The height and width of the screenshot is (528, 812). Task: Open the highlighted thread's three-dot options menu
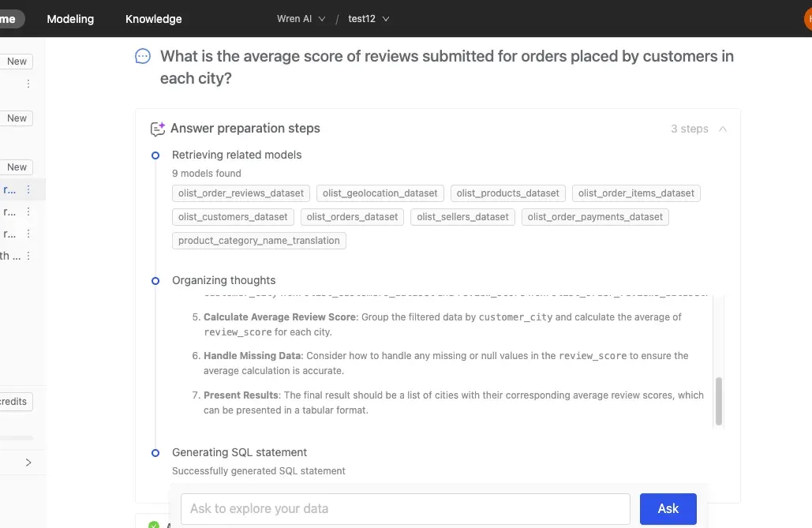click(x=28, y=189)
